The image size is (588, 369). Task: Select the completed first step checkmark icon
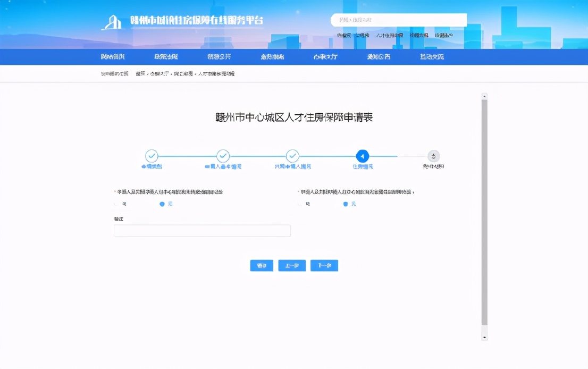(152, 156)
